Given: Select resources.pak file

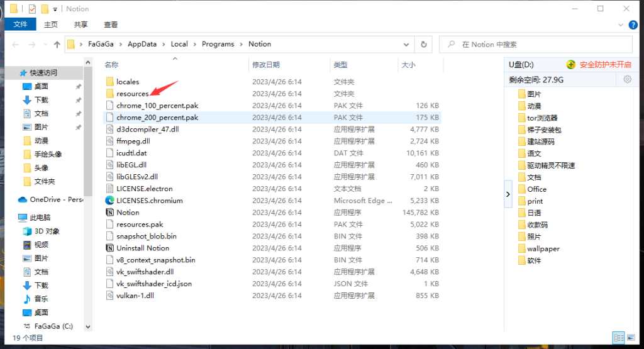Looking at the screenshot, I should pos(135,224).
